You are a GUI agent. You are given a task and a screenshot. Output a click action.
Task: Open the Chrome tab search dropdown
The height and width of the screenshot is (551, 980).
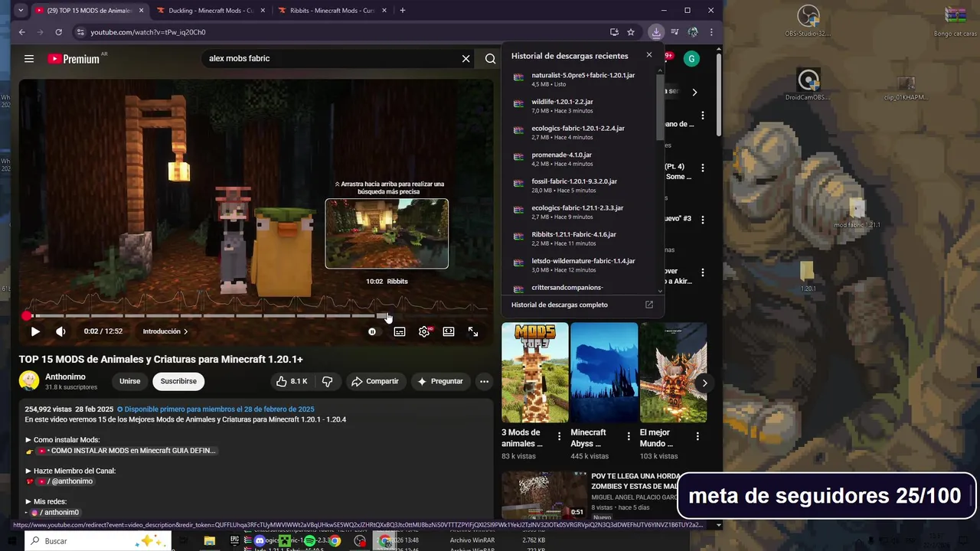coord(21,11)
